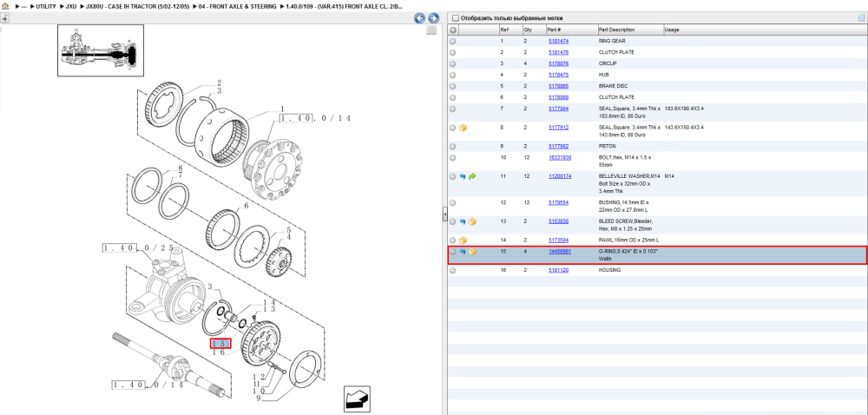Image resolution: width=868 pixels, height=415 pixels.
Task: Open the table settings icon above the parts list
Action: (x=861, y=17)
